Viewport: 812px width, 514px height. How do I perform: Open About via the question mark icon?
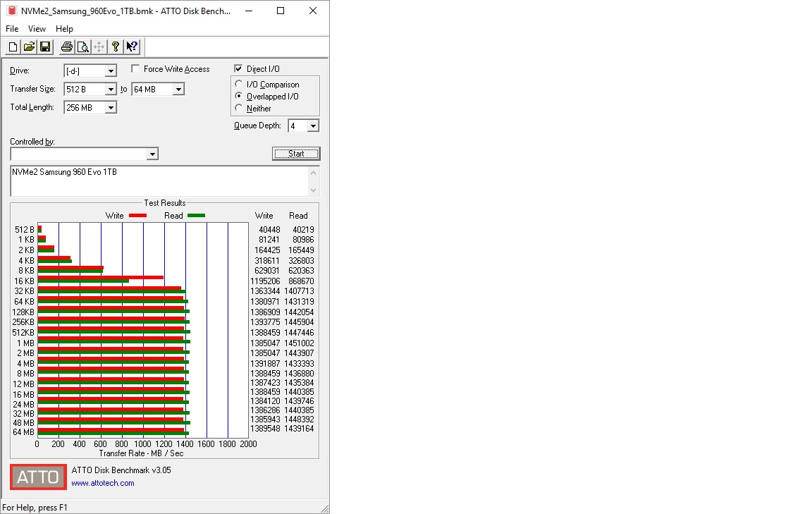click(115, 47)
